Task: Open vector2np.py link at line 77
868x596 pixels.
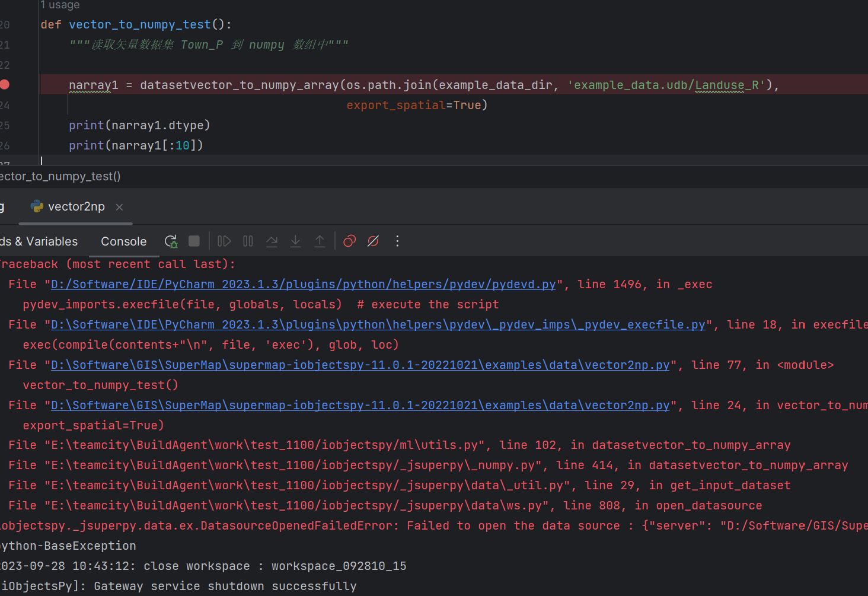Action: [x=360, y=365]
